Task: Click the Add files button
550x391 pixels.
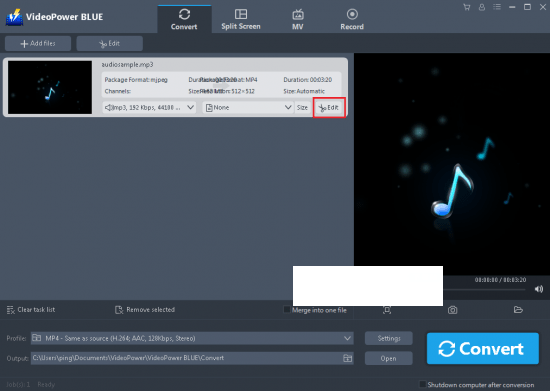Action: coord(38,43)
